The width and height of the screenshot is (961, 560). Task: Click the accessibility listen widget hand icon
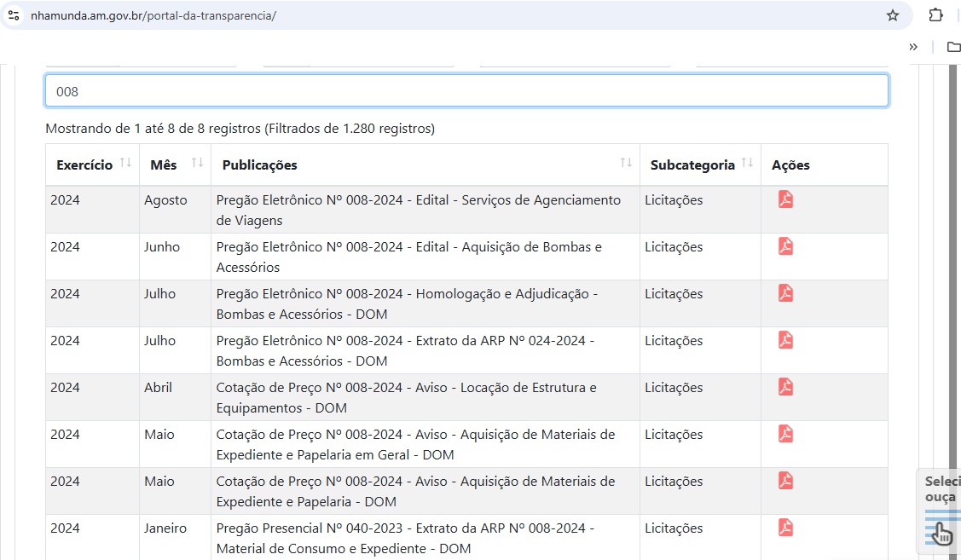(x=941, y=533)
